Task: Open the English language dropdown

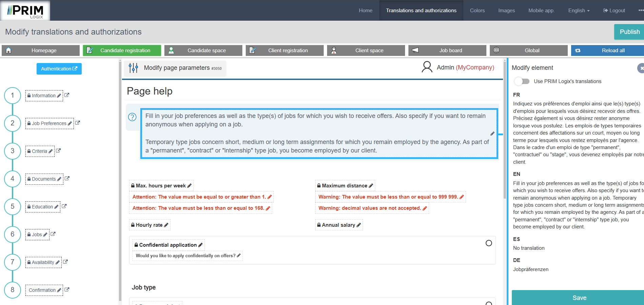Action: click(x=579, y=11)
